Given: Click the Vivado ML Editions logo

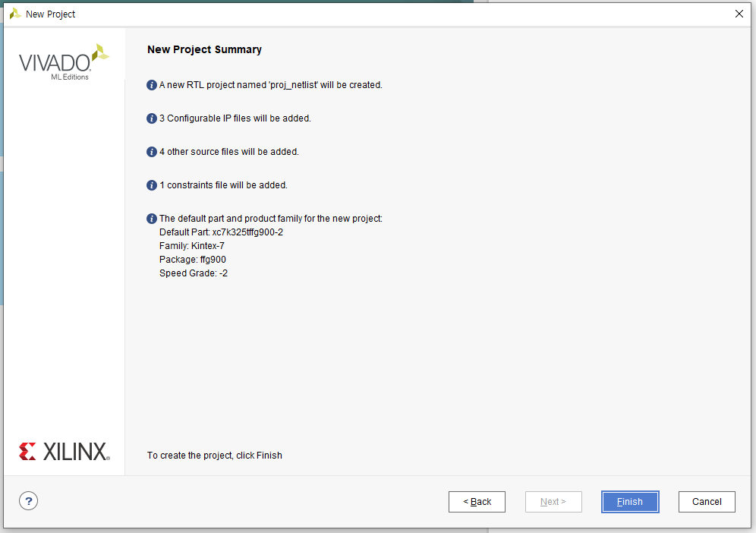Looking at the screenshot, I should pos(64,62).
